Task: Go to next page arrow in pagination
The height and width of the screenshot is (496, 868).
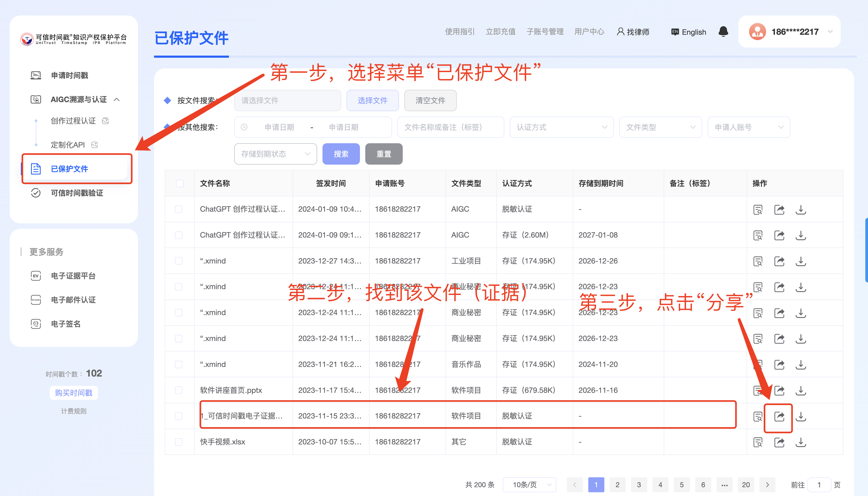Action: (767, 485)
